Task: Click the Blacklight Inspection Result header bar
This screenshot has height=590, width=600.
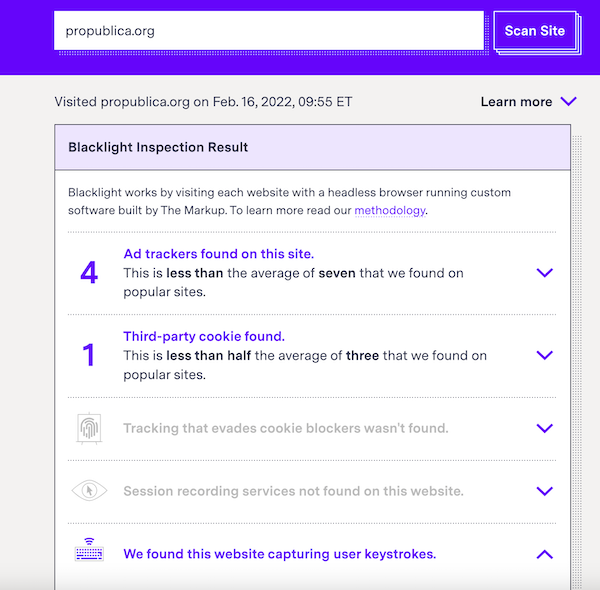Action: 313,147
